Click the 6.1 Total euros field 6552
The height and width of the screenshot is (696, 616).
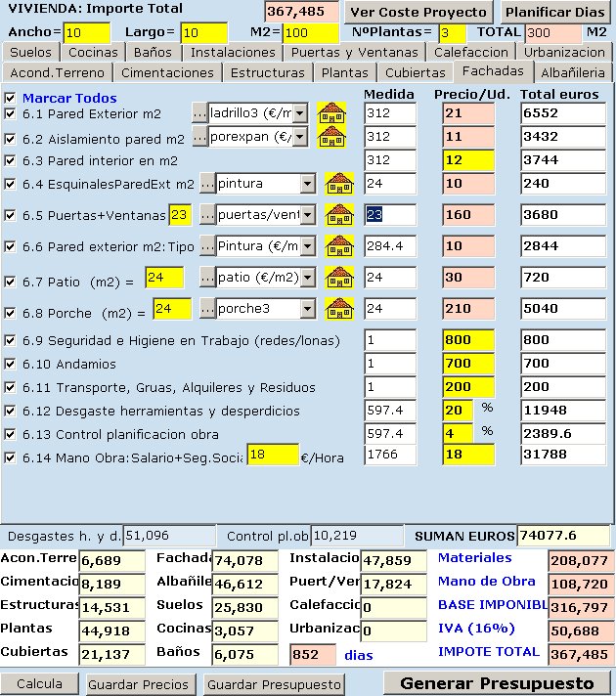tap(562, 112)
